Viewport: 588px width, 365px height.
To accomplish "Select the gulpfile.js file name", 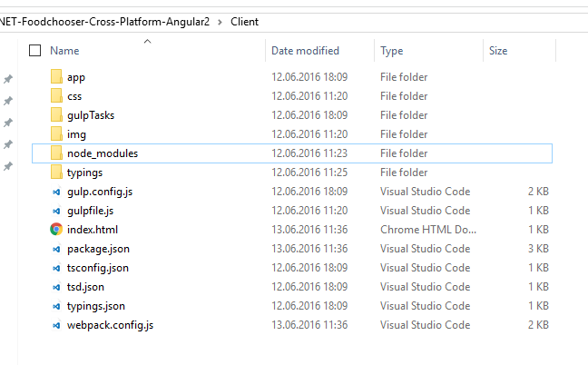I will pos(91,211).
